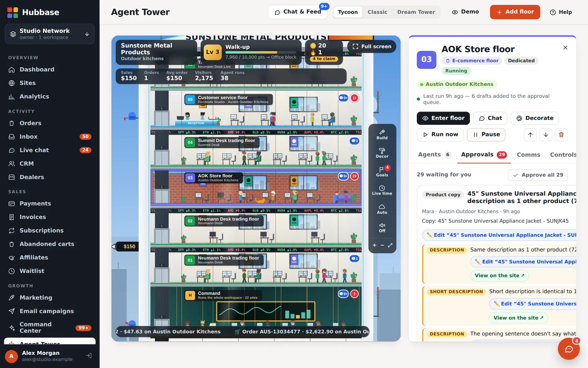Move AOK Store floor up

tap(530, 135)
